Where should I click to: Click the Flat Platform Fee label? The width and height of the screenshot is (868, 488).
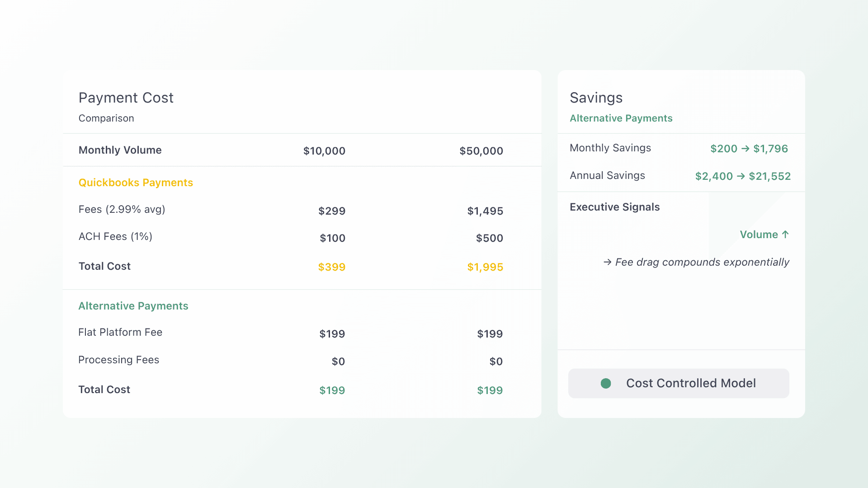[x=120, y=333]
